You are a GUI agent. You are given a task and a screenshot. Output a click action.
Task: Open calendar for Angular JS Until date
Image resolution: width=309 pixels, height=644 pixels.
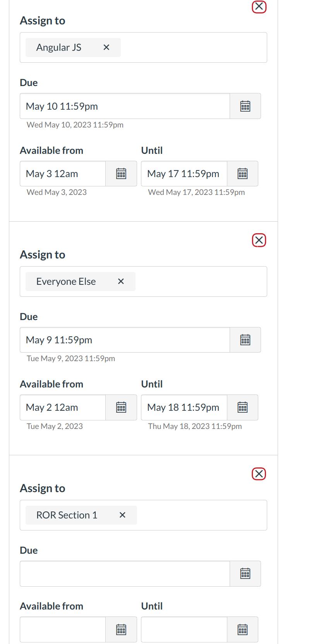242,174
